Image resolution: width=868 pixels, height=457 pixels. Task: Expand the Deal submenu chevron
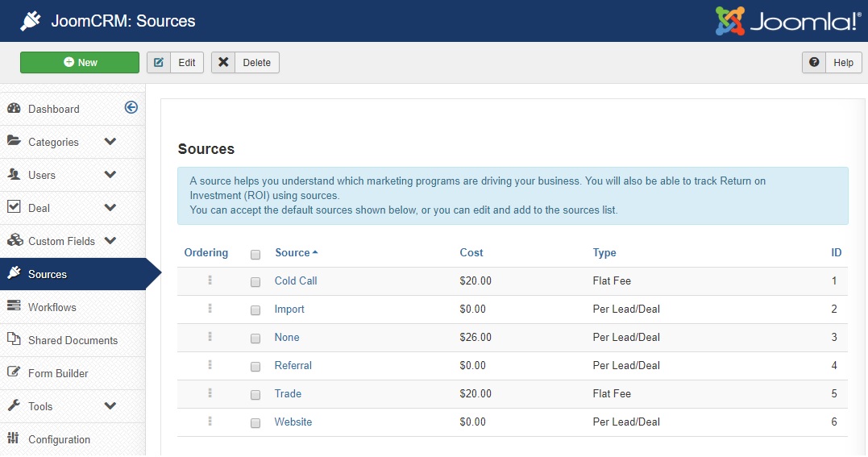(110, 207)
